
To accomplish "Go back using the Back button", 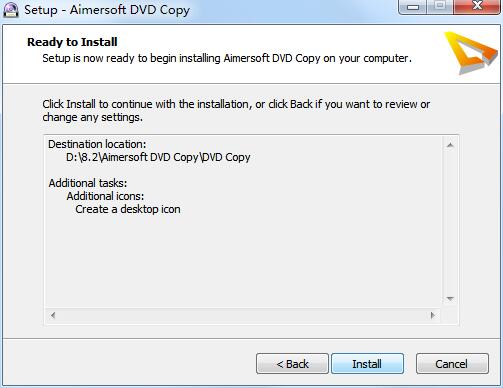I will coord(292,364).
